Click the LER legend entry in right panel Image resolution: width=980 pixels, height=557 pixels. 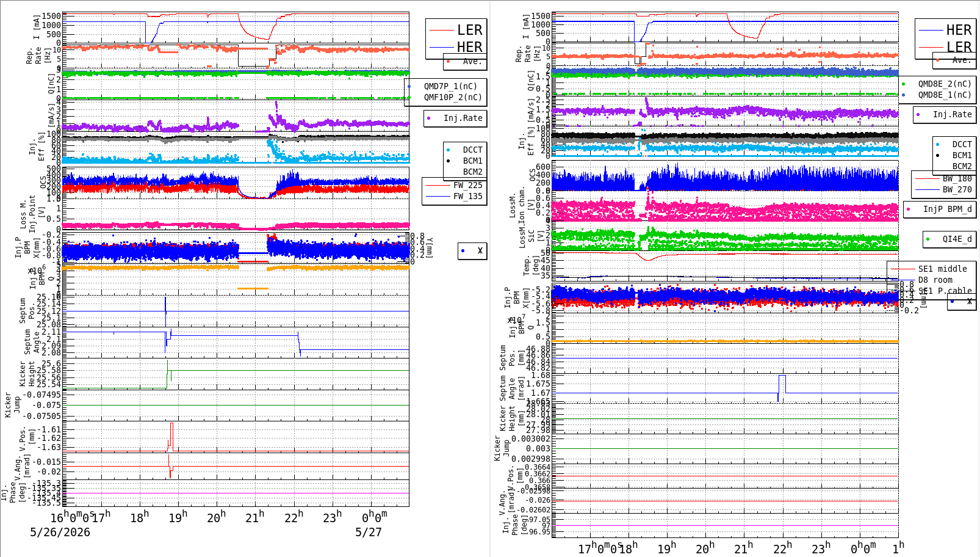[x=945, y=47]
